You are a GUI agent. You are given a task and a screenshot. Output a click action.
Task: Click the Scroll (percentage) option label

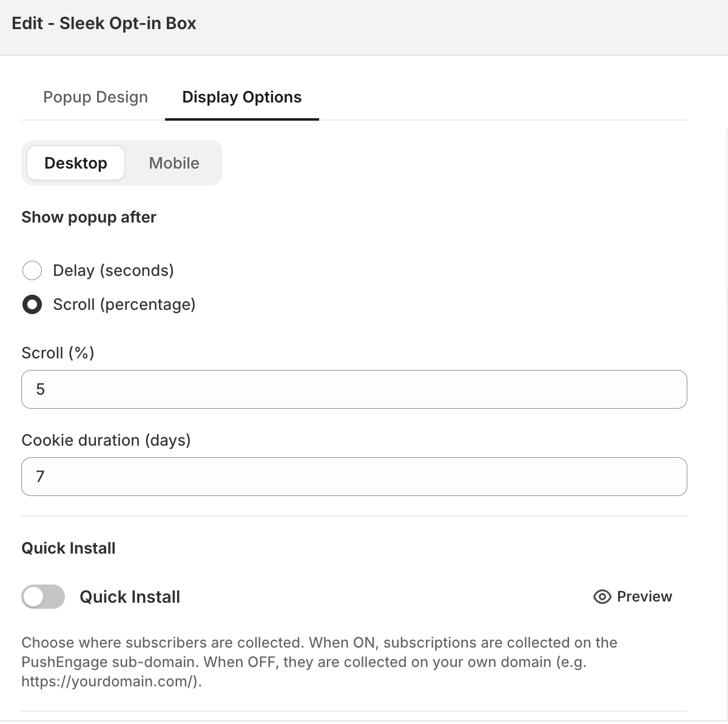click(x=124, y=304)
